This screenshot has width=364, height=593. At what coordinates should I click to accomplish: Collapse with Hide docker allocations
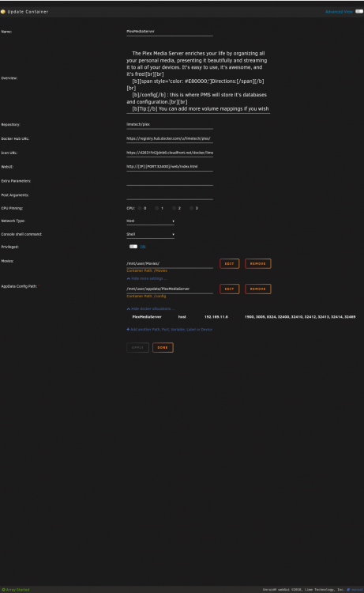point(150,309)
